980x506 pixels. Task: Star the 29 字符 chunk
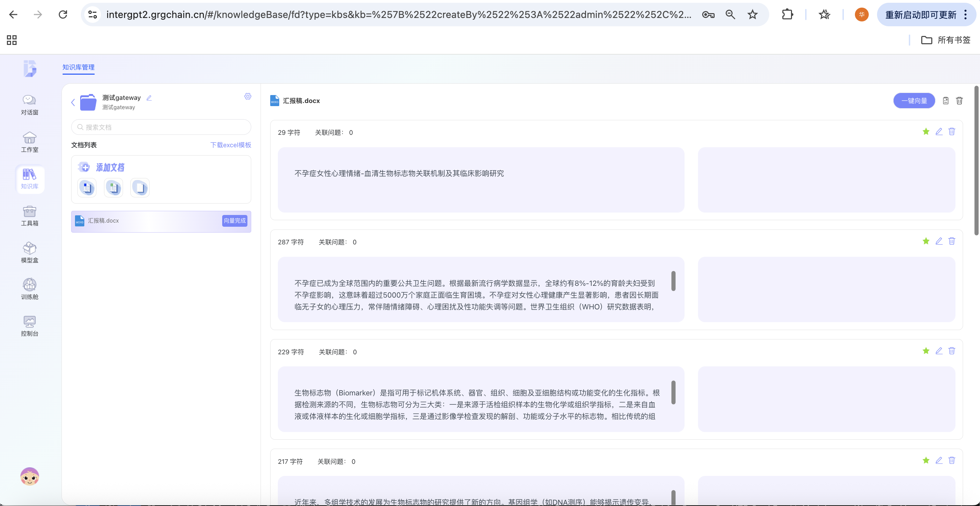tap(926, 132)
